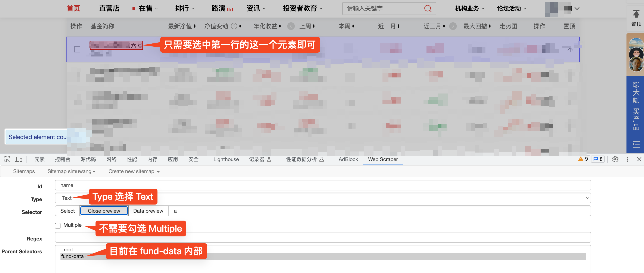The height and width of the screenshot is (273, 644).
Task: Select fund-data in Parent Selectors
Action: pyautogui.click(x=72, y=256)
